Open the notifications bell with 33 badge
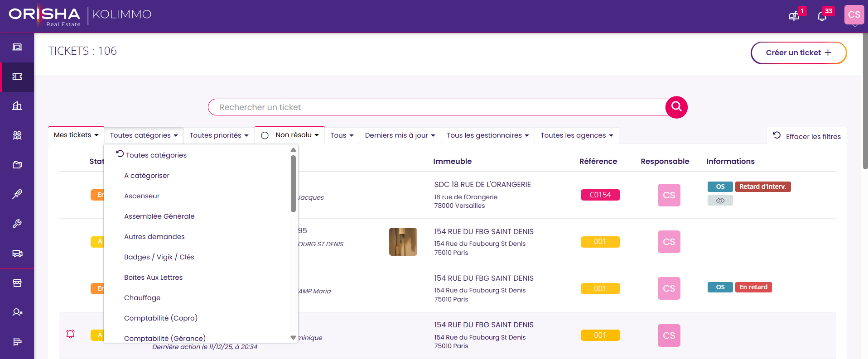The image size is (868, 359). point(822,16)
